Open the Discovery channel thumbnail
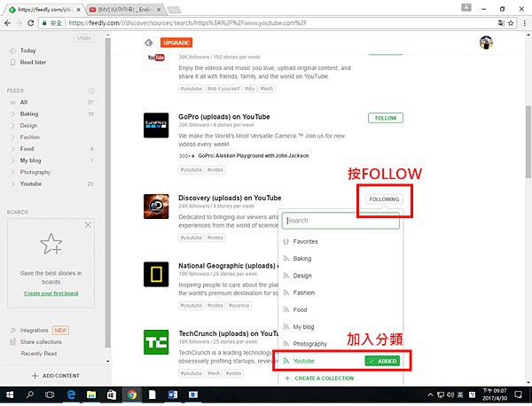Viewport: 532px width, 406px height. pos(156,207)
